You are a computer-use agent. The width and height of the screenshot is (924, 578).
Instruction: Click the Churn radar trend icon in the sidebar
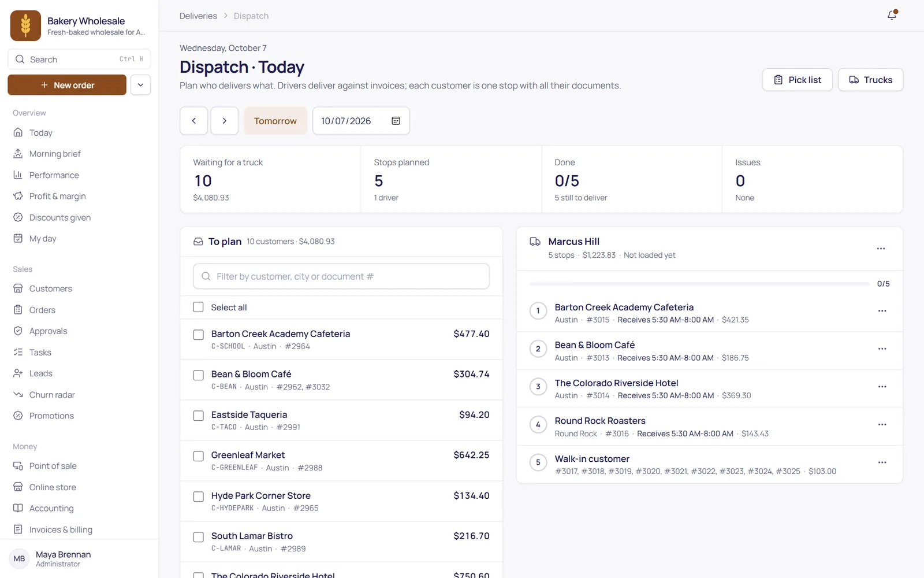coord(18,395)
